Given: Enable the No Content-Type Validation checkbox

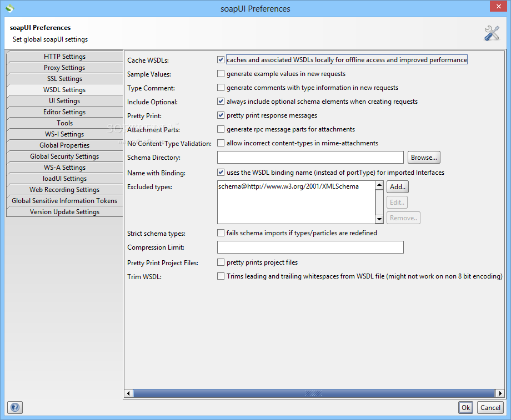Looking at the screenshot, I should [221, 143].
